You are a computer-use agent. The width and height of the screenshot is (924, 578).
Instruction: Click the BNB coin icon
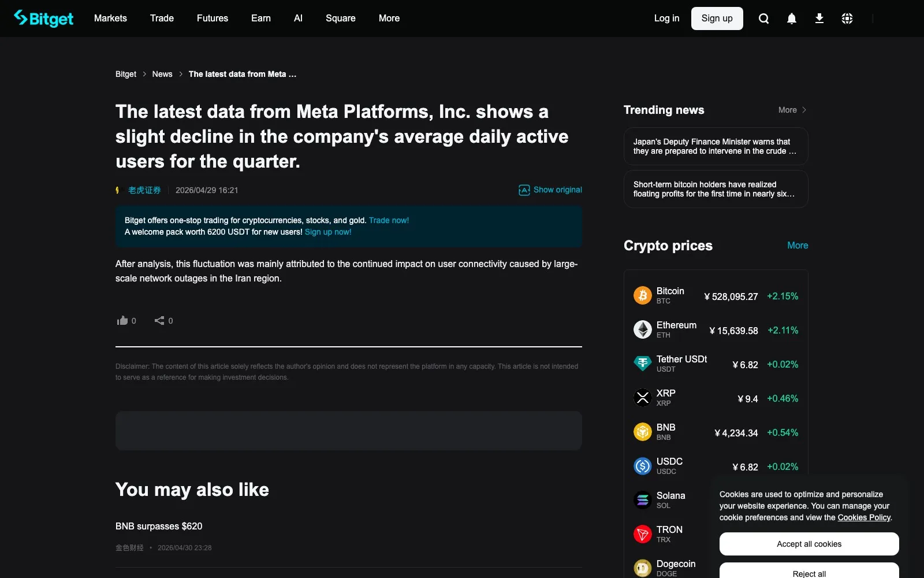click(x=643, y=432)
